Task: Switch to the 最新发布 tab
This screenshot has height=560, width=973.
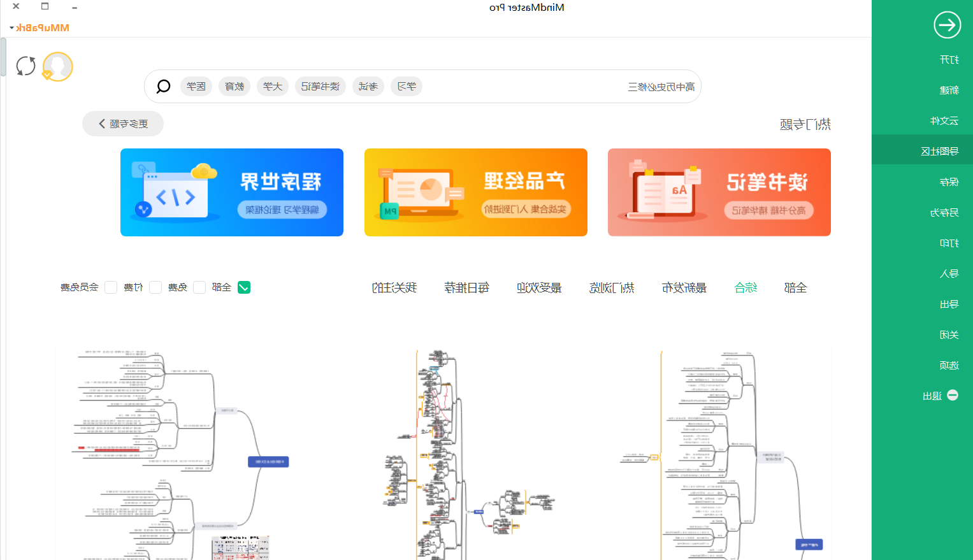Action: tap(684, 288)
